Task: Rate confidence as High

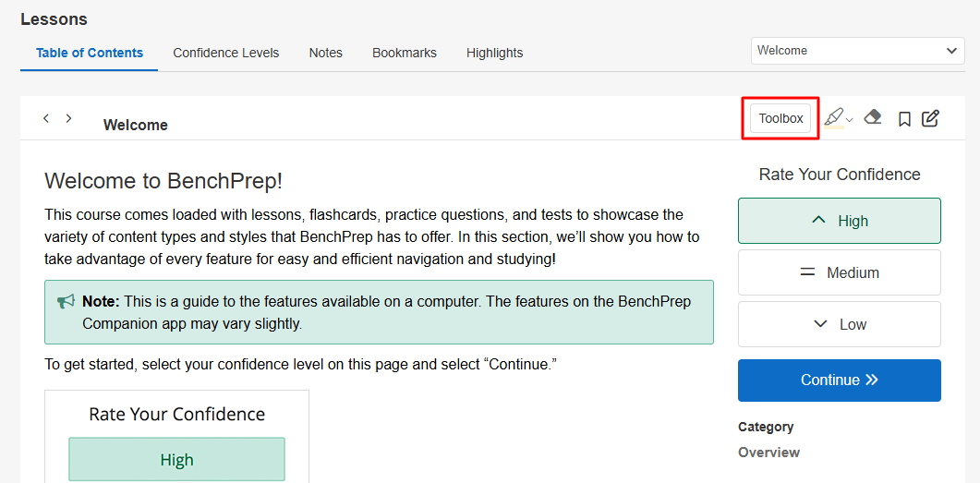Action: pos(839,221)
